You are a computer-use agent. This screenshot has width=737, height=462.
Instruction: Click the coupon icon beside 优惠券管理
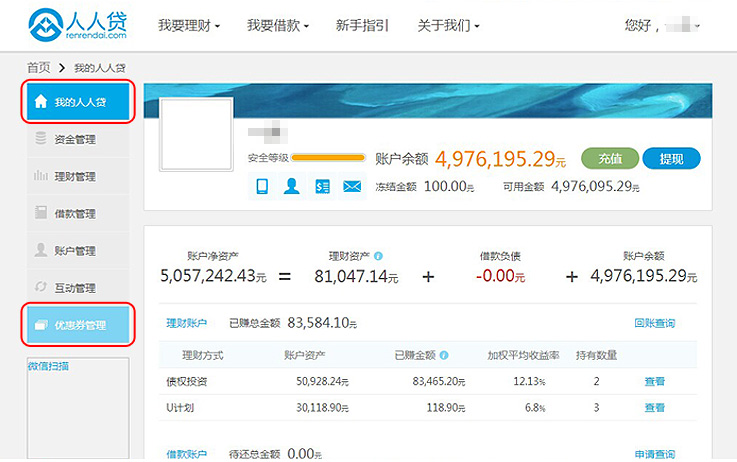click(41, 324)
